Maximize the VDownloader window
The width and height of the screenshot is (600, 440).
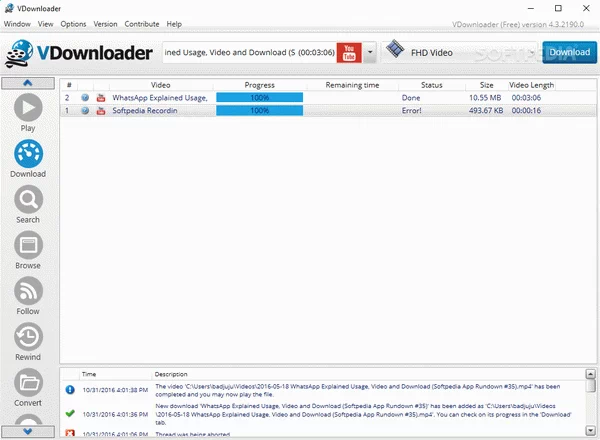[x=558, y=8]
